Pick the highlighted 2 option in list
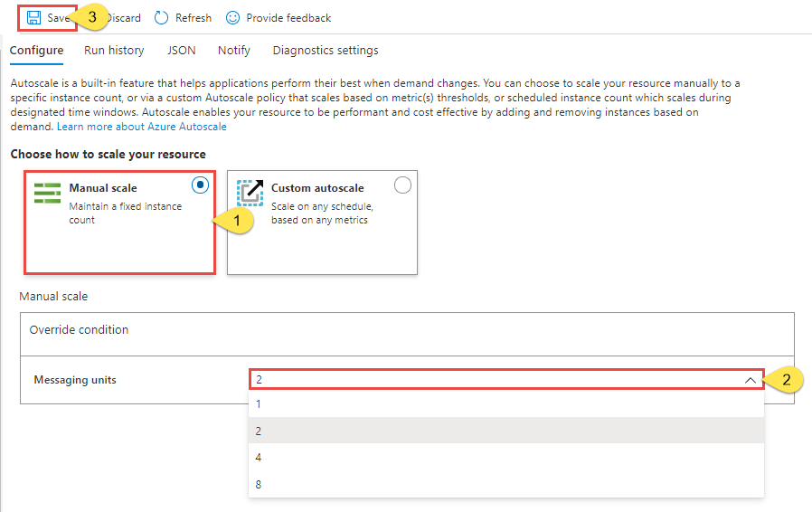This screenshot has width=812, height=512. point(506,431)
